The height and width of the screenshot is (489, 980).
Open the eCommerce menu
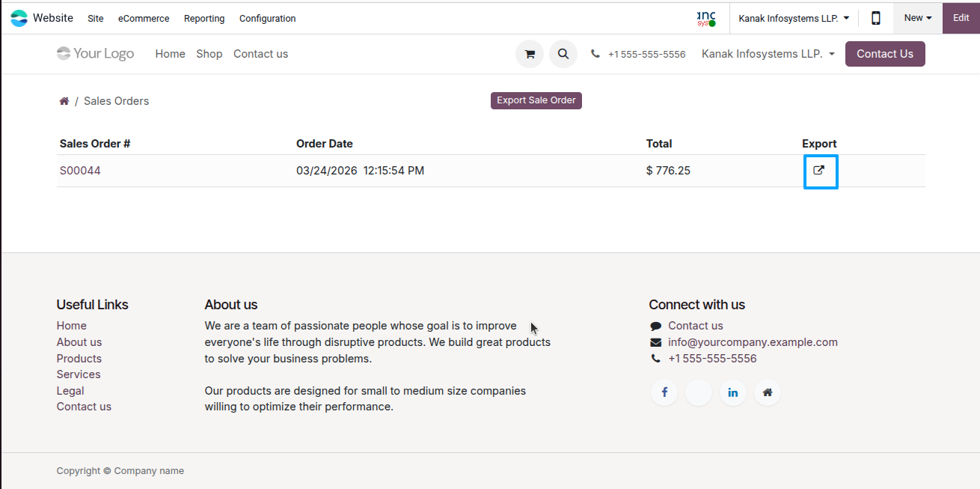[144, 18]
